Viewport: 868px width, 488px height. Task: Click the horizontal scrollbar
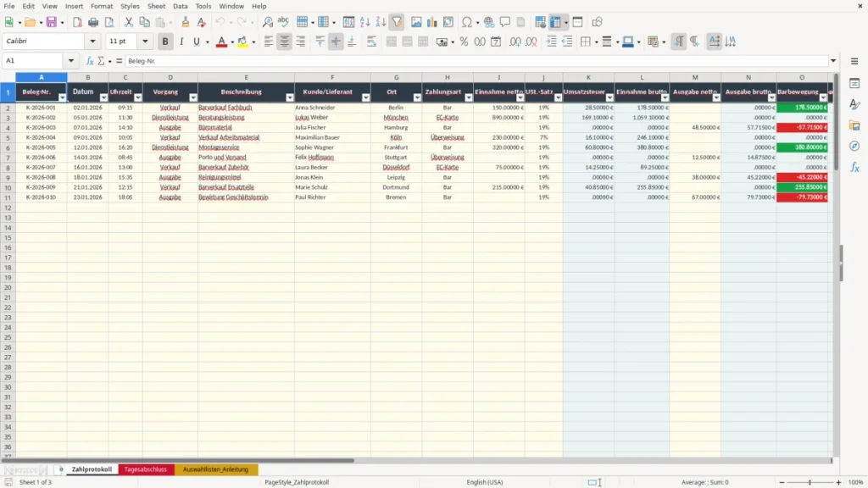click(177, 460)
